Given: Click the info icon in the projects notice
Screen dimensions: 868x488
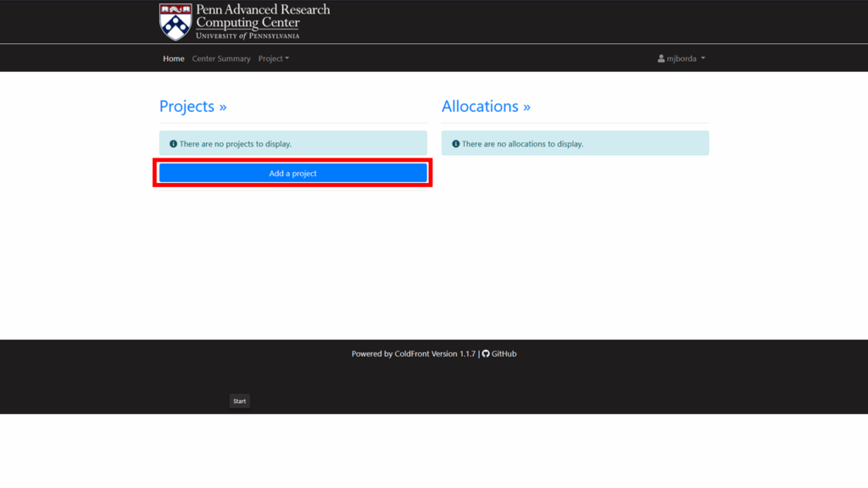Looking at the screenshot, I should pos(173,144).
